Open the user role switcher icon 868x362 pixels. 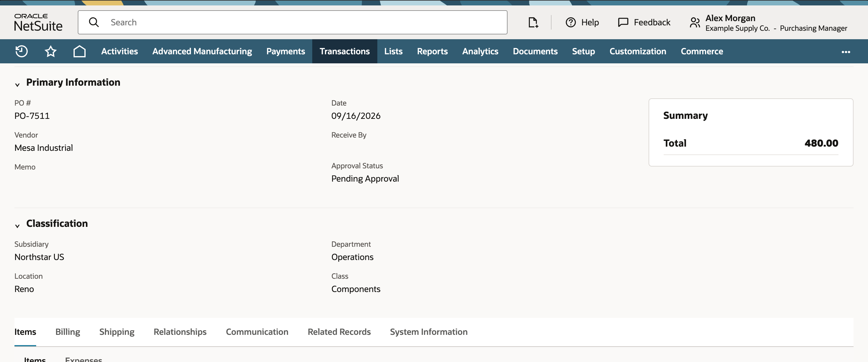pyautogui.click(x=695, y=23)
